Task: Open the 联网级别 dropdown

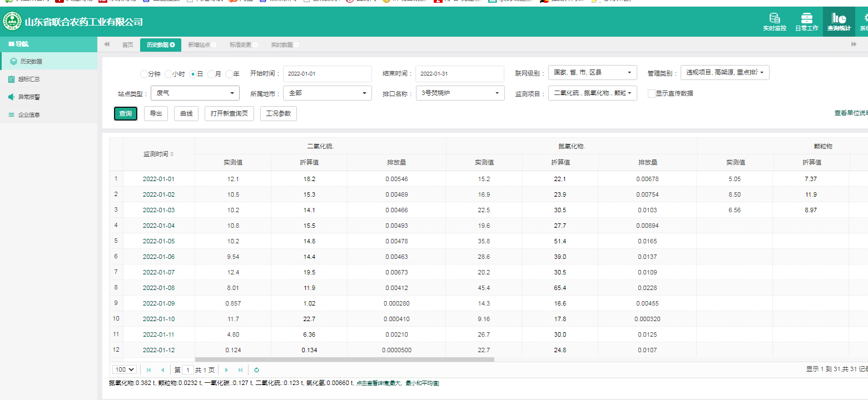Action: click(592, 73)
